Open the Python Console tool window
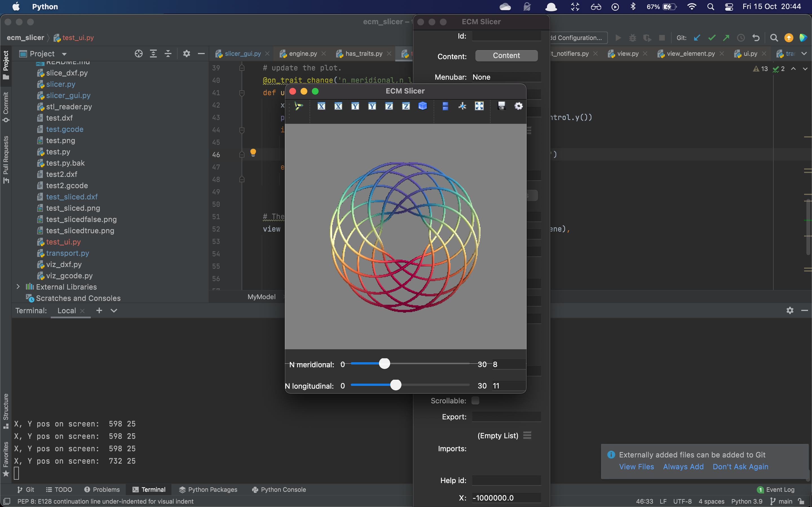Image resolution: width=812 pixels, height=507 pixels. coord(279,490)
